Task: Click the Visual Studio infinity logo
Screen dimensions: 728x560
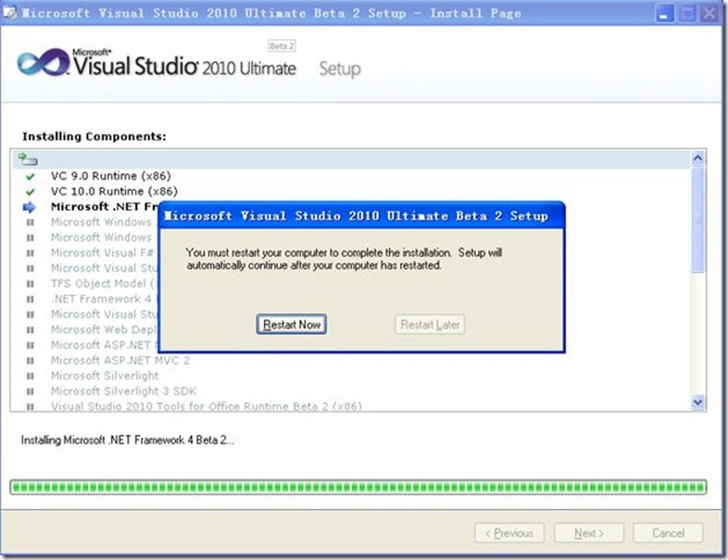Action: tap(38, 63)
